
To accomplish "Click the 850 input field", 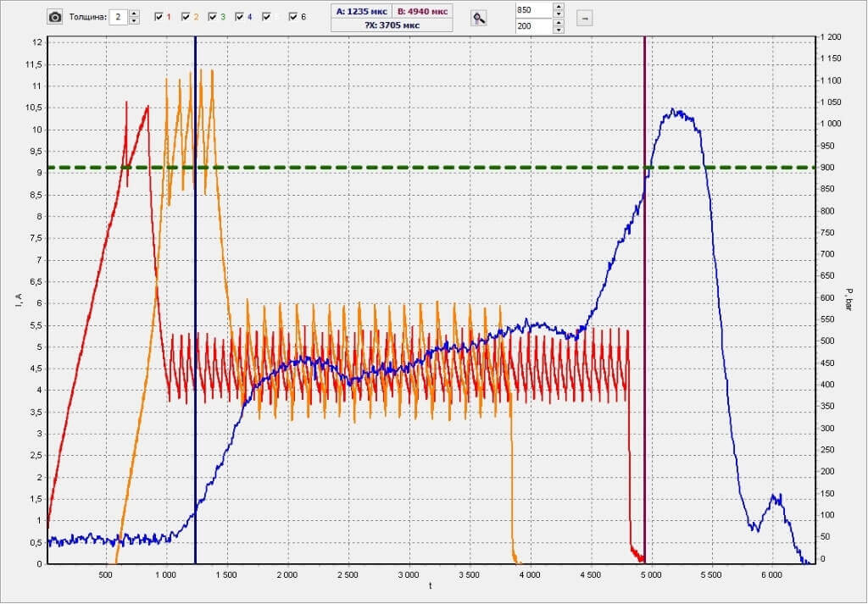I will pyautogui.click(x=532, y=10).
